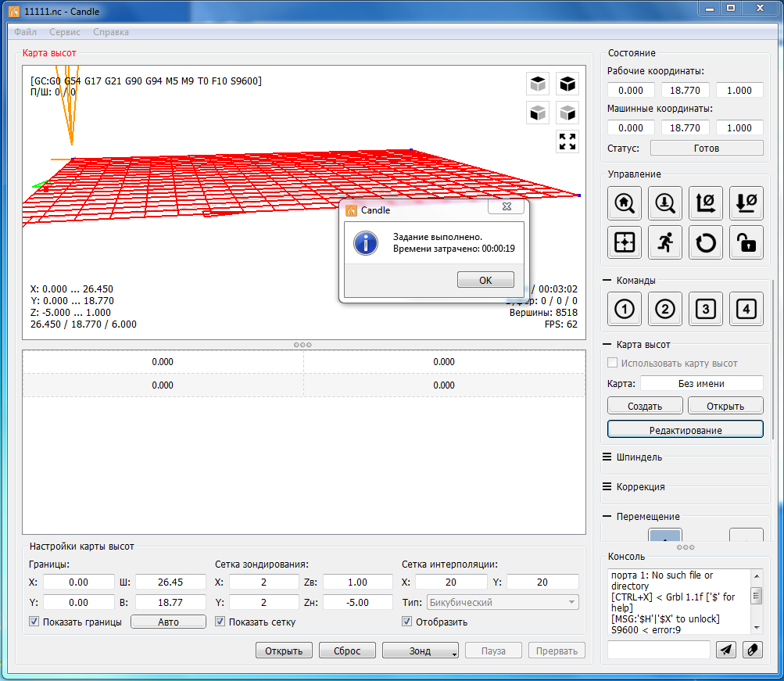Click the safe position running-man icon
This screenshot has height=681, width=784.
[x=665, y=242]
